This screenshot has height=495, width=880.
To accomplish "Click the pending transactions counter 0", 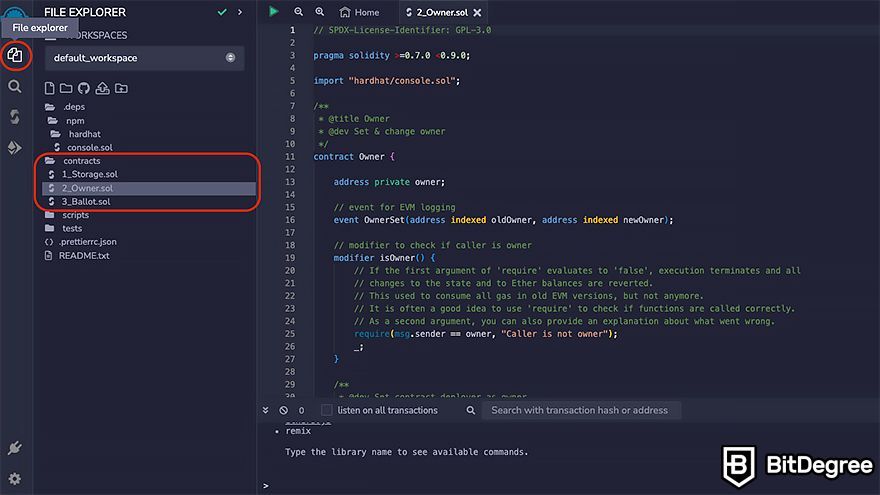I will point(301,410).
